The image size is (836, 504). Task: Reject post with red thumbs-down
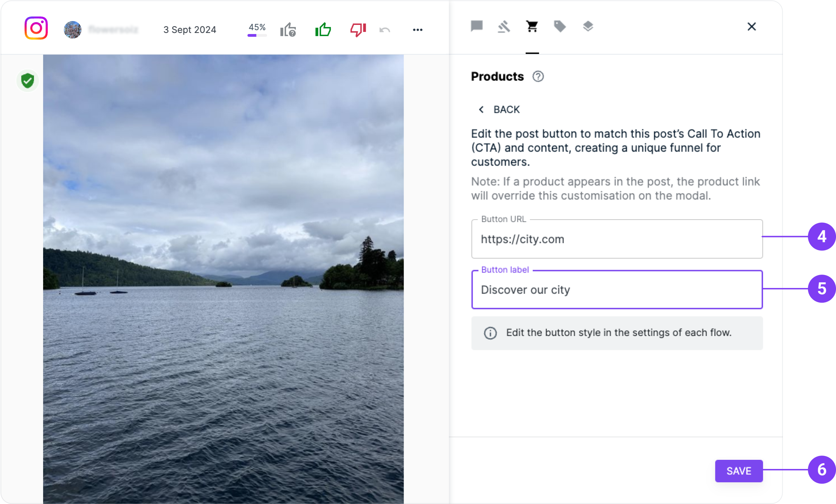358,30
